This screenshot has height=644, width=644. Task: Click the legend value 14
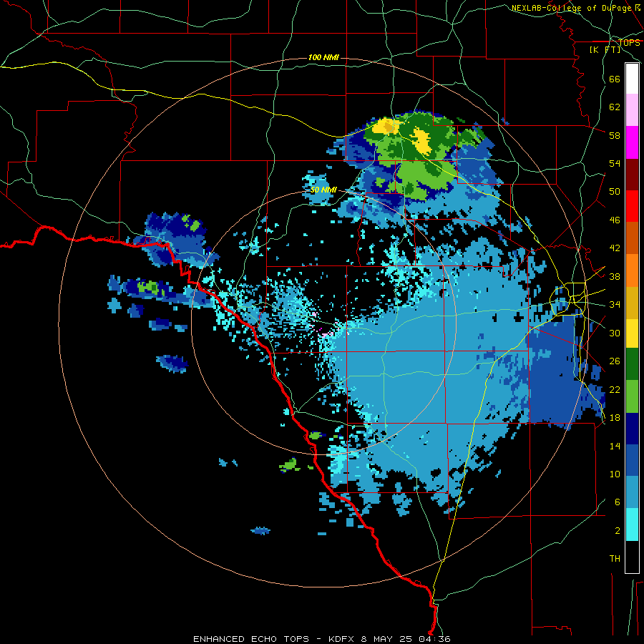(615, 446)
